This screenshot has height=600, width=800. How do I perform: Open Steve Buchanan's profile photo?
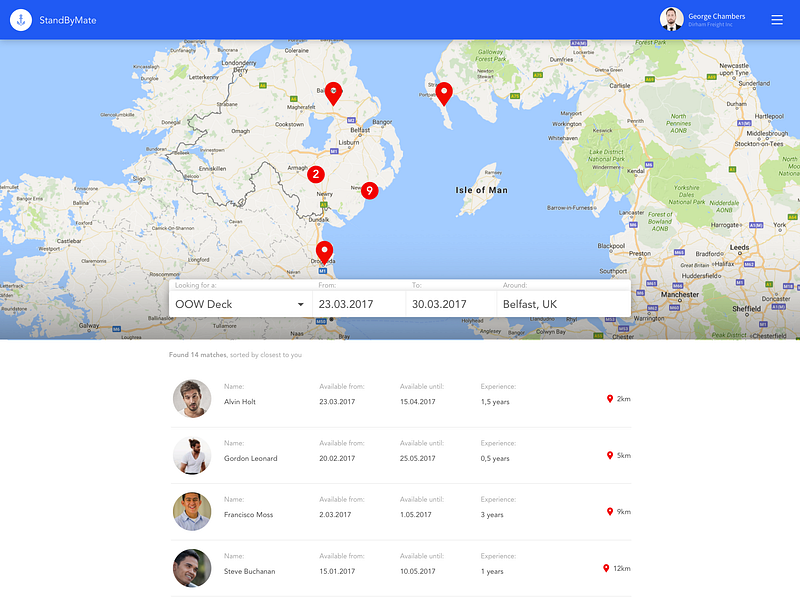[192, 568]
